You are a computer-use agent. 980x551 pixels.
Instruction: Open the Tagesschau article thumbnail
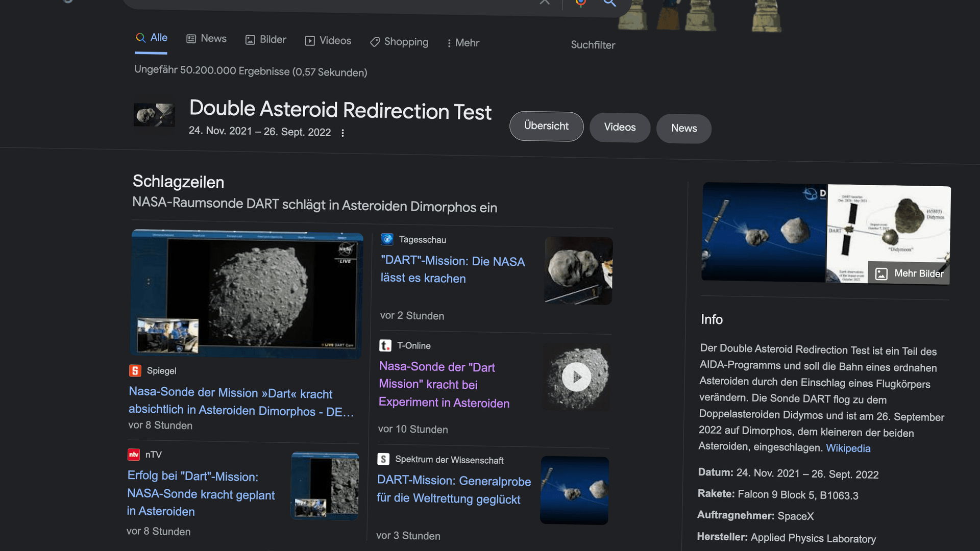tap(578, 270)
